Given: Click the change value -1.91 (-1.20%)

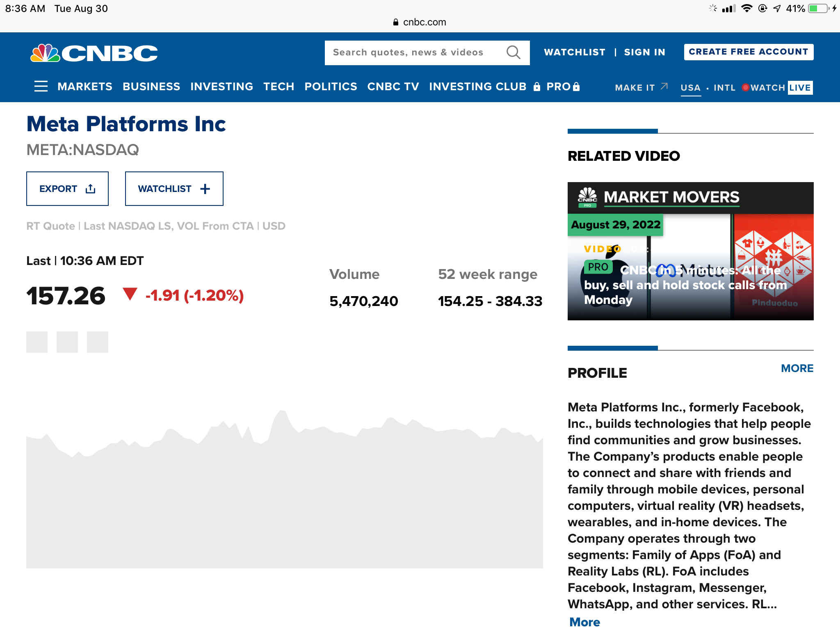Looking at the screenshot, I should (x=195, y=295).
